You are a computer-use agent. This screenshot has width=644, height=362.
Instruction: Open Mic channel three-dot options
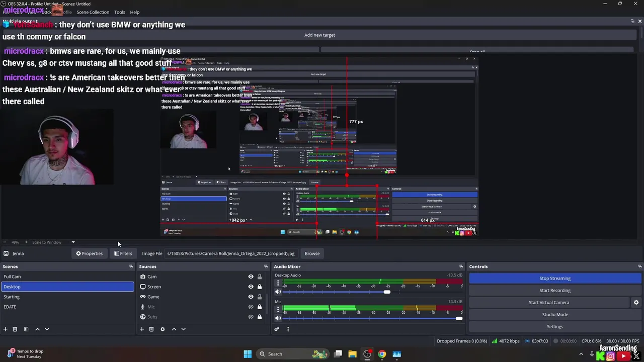(278, 309)
